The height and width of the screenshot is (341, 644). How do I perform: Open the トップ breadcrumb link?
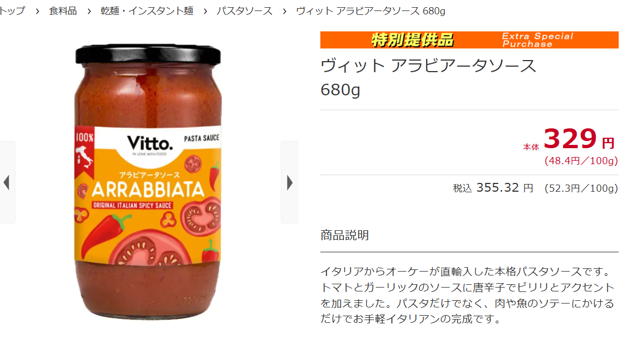click(12, 11)
